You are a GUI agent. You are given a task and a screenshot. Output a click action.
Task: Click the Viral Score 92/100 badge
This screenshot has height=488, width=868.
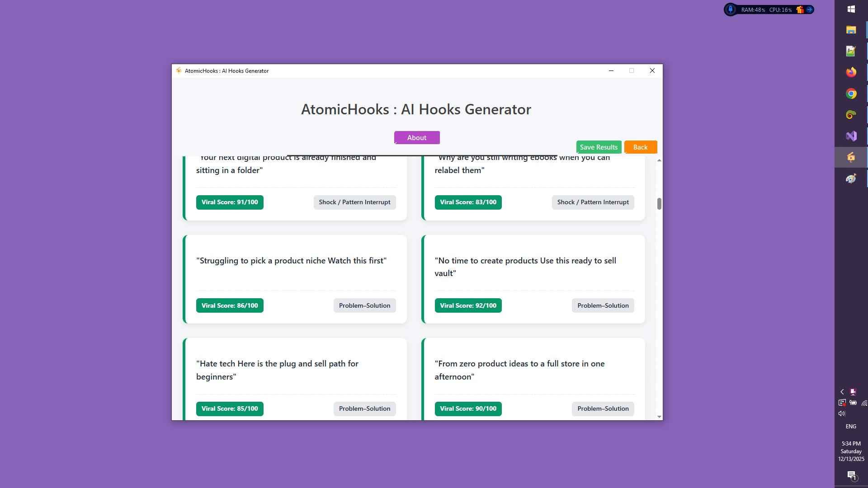468,305
